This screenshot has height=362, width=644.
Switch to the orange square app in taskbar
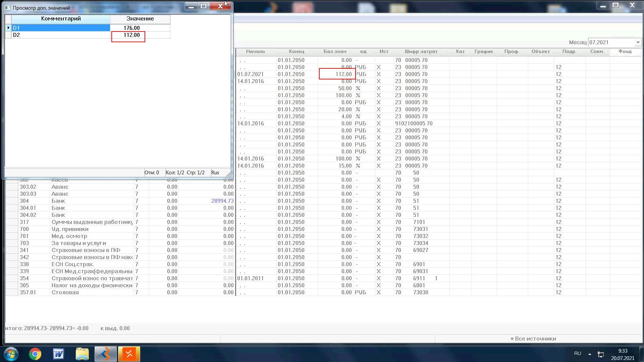click(129, 354)
